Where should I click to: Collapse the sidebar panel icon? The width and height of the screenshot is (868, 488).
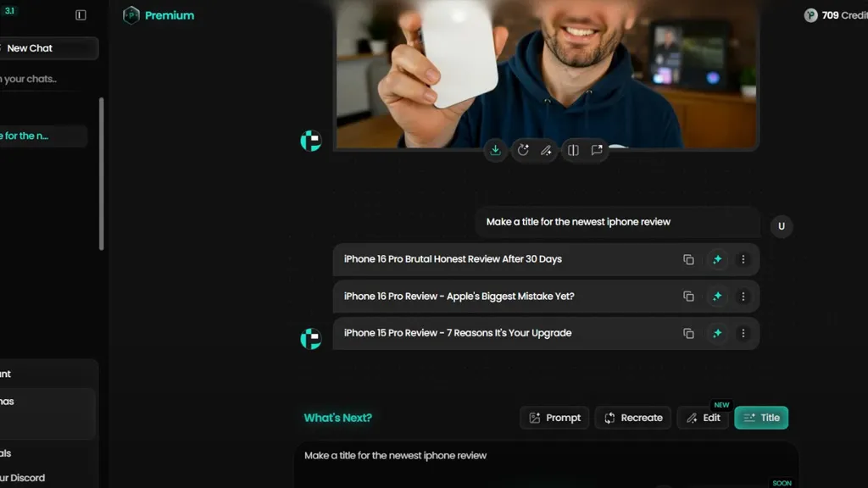pyautogui.click(x=81, y=15)
